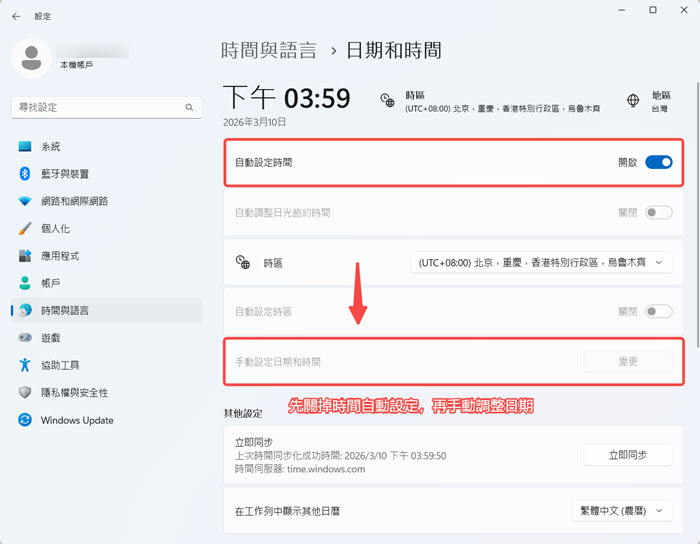700x544 pixels.
Task: Click 變更 button for manual time
Action: coord(628,361)
